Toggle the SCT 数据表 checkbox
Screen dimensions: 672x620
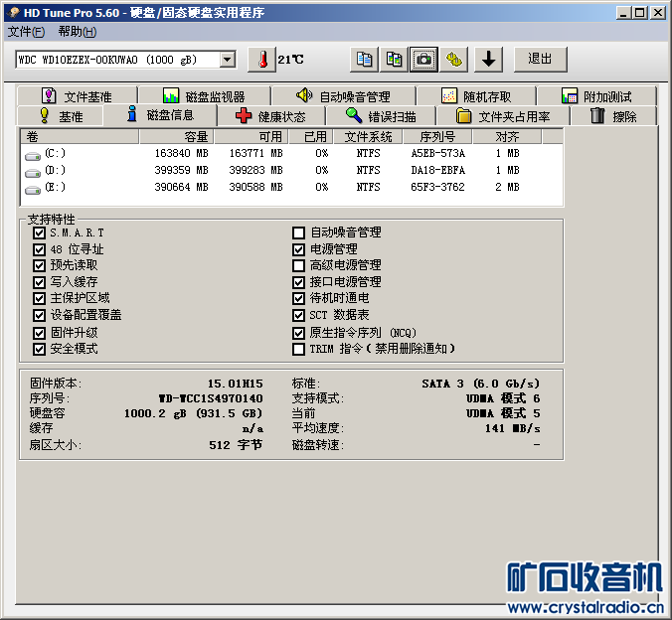(298, 315)
